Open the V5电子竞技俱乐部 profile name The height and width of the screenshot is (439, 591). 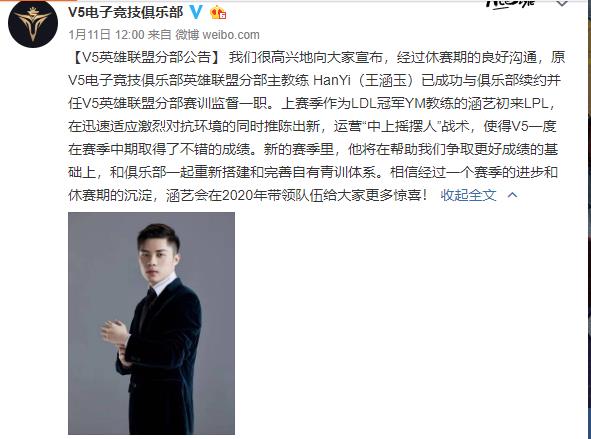pyautogui.click(x=126, y=12)
